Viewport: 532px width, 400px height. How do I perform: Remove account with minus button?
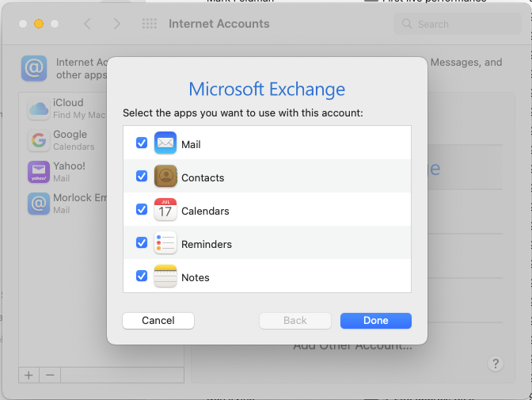pos(50,375)
